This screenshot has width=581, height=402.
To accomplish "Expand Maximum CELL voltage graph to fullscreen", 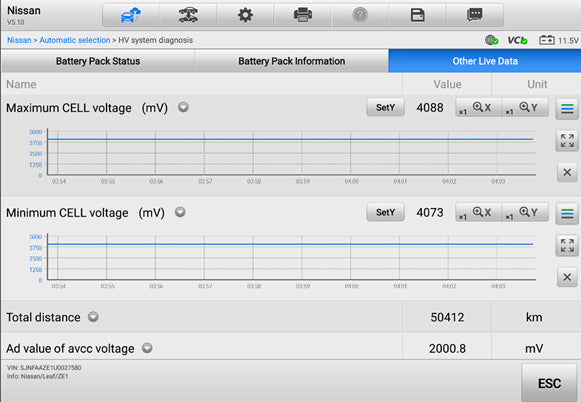I will pos(567,141).
